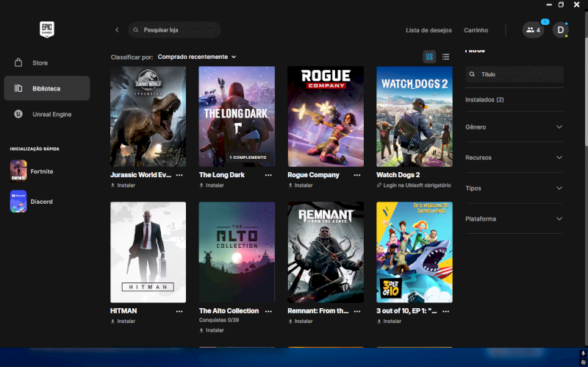Viewport: 588px width, 367px height.
Task: Open Remnant cover art
Action: click(326, 252)
